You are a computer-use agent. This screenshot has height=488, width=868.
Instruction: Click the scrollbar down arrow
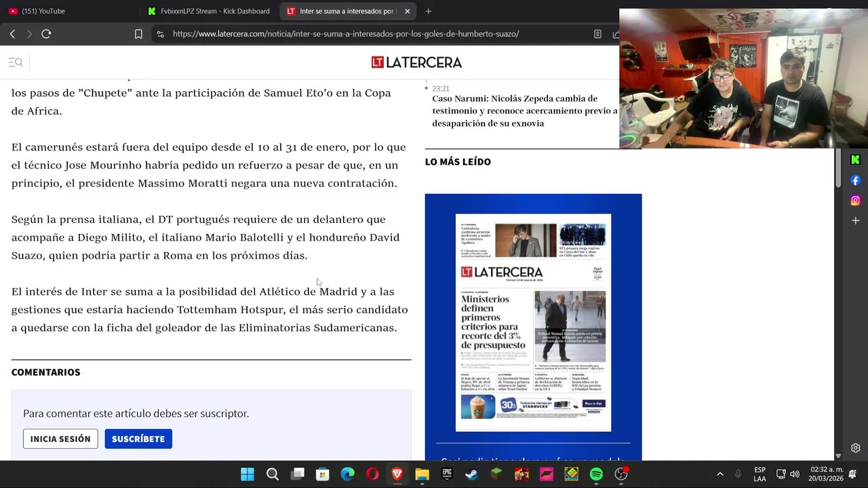(x=838, y=456)
